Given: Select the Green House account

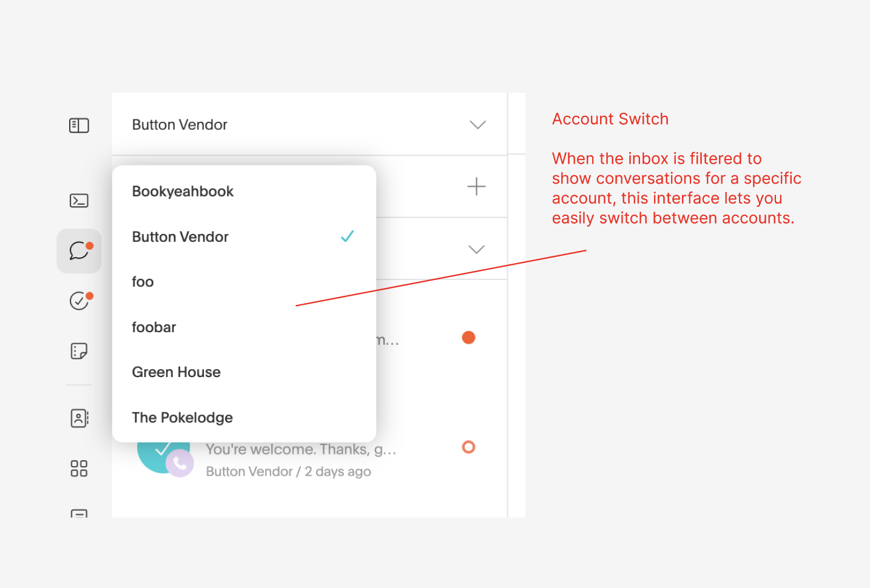Looking at the screenshot, I should [x=177, y=372].
